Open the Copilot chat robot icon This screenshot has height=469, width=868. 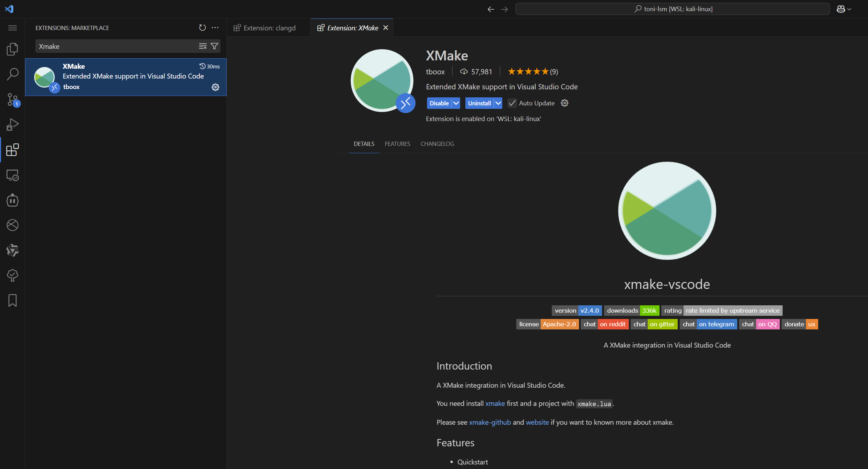click(x=13, y=200)
